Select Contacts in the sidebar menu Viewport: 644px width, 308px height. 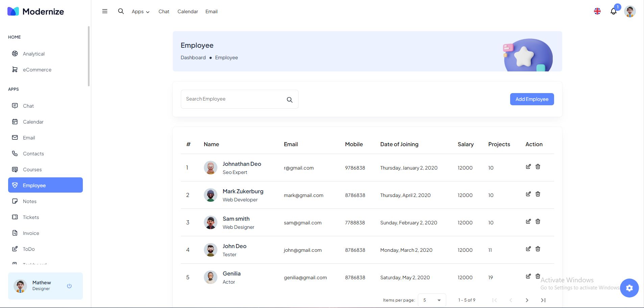click(x=33, y=154)
